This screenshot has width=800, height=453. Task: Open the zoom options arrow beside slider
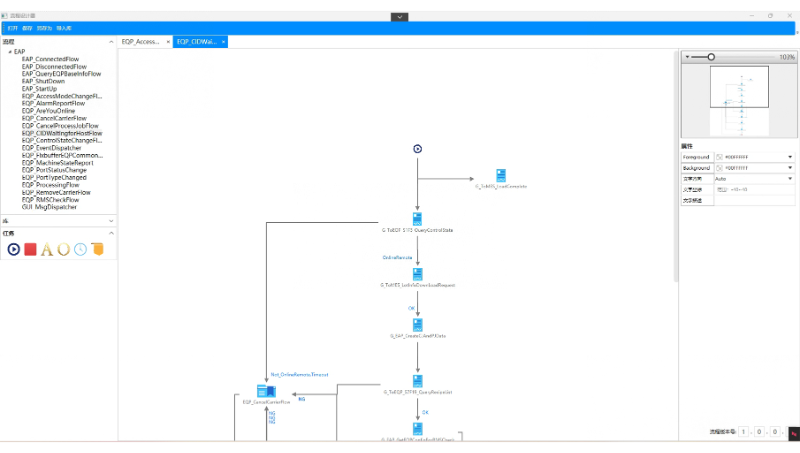687,57
